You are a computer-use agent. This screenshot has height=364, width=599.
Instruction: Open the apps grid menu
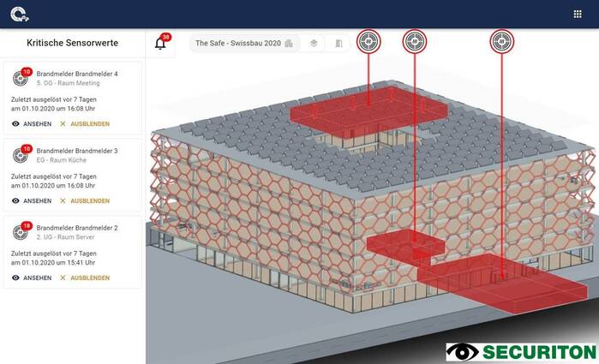[x=577, y=14]
